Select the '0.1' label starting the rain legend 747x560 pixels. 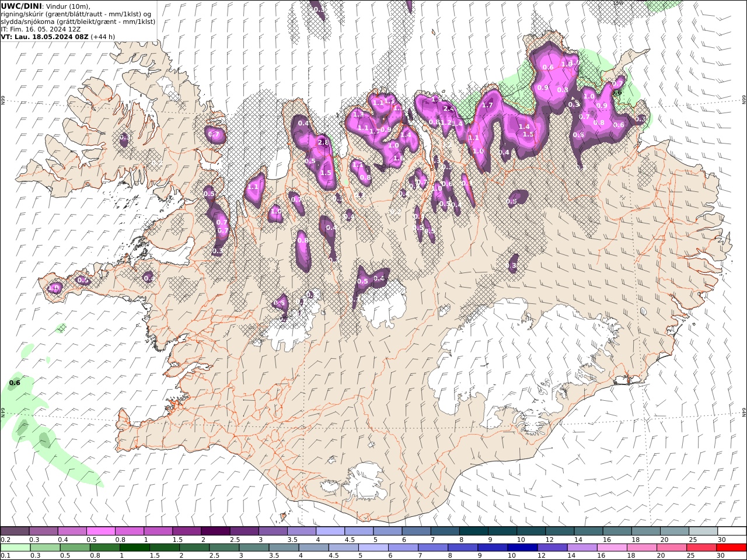(x=5, y=556)
